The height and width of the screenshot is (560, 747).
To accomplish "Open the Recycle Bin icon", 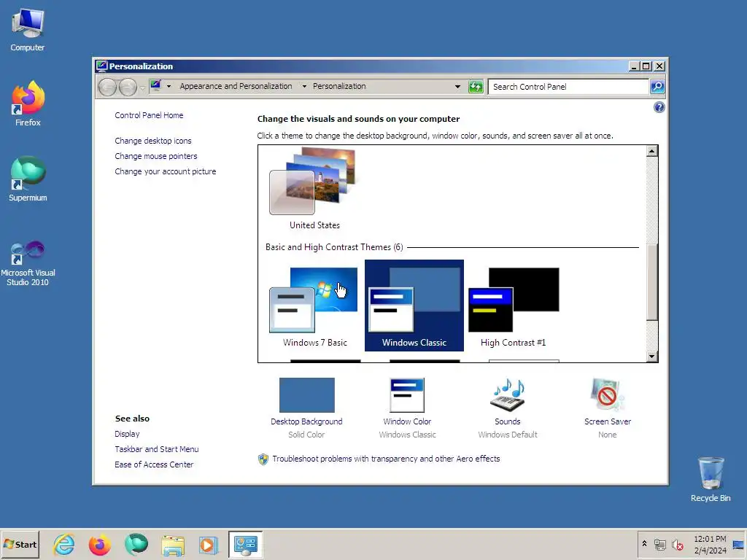I will tap(711, 479).
